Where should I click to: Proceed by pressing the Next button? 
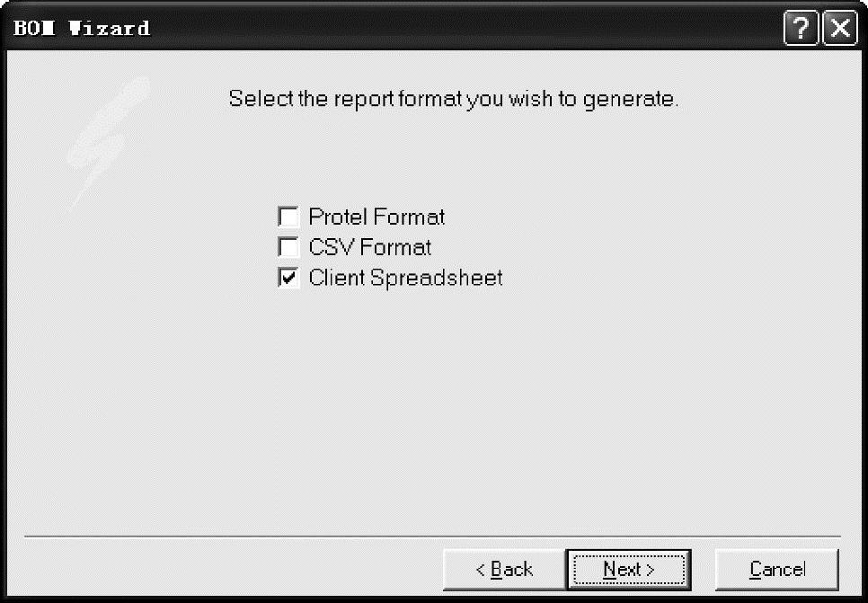click(x=628, y=569)
